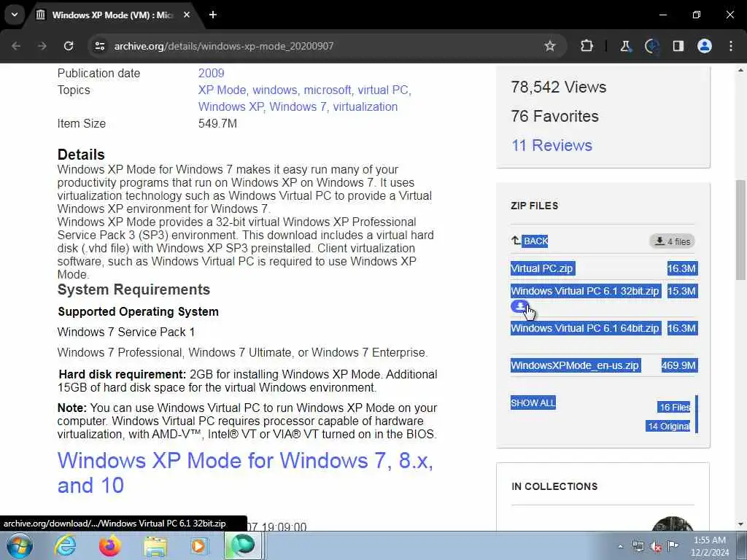Open the windows topic link
The width and height of the screenshot is (747, 560).
274,90
